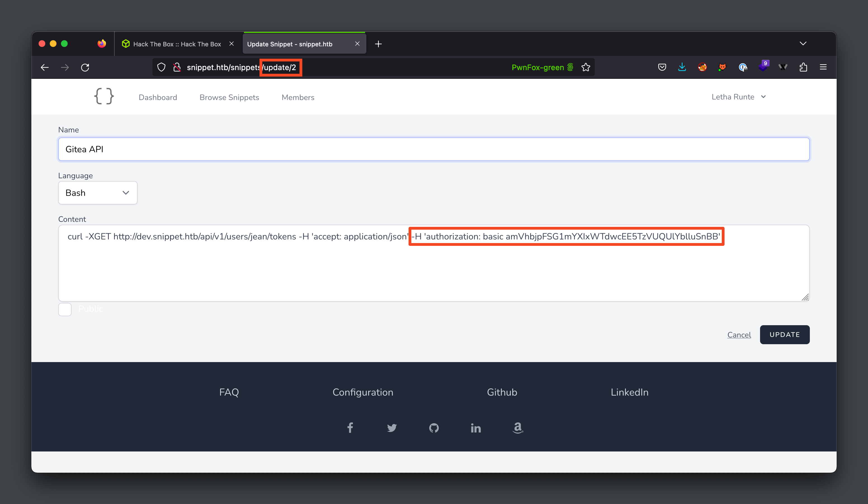Open the Amazon footer icon
The image size is (868, 504).
[518, 428]
